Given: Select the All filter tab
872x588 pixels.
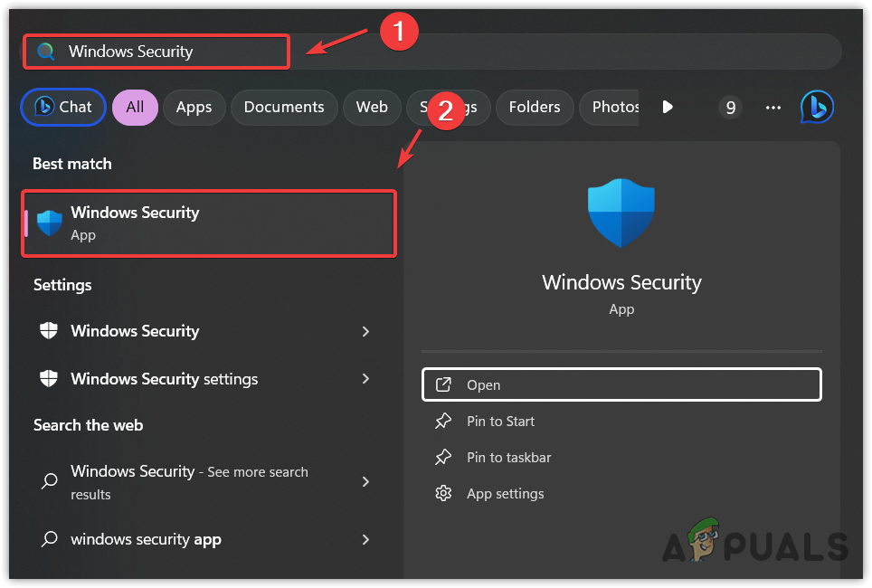Looking at the screenshot, I should click(x=135, y=107).
